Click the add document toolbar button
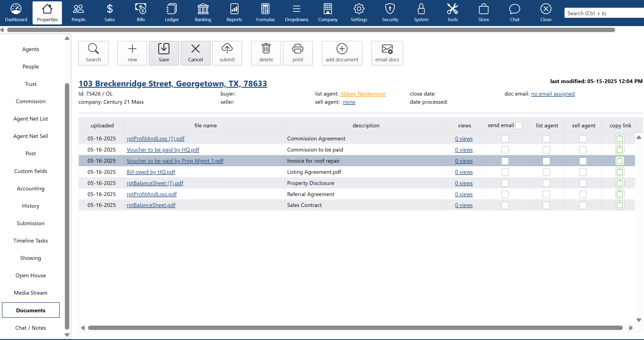 tap(342, 53)
